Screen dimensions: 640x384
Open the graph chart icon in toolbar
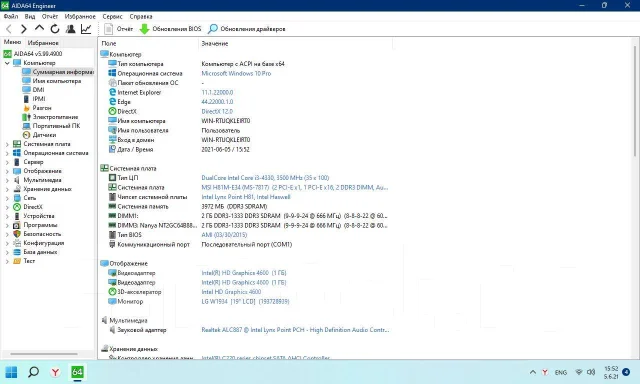(x=86, y=29)
